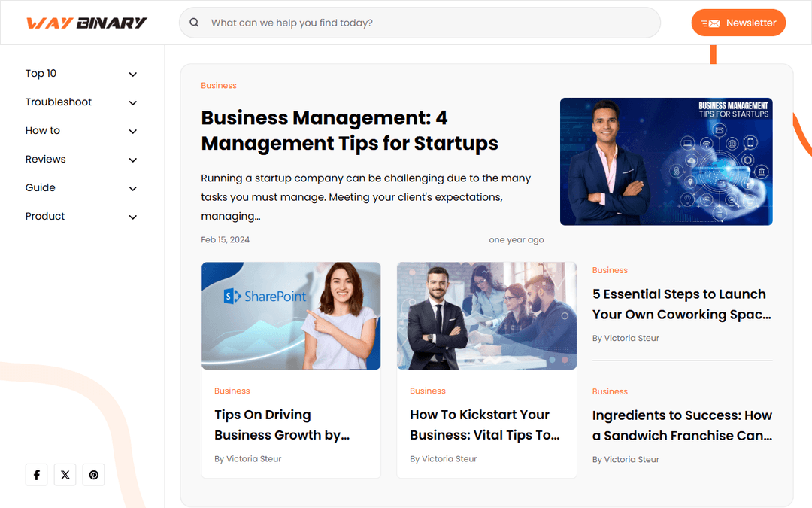The height and width of the screenshot is (508, 812).
Task: Open 'How To Kickstart Your Business' article
Action: (485, 425)
